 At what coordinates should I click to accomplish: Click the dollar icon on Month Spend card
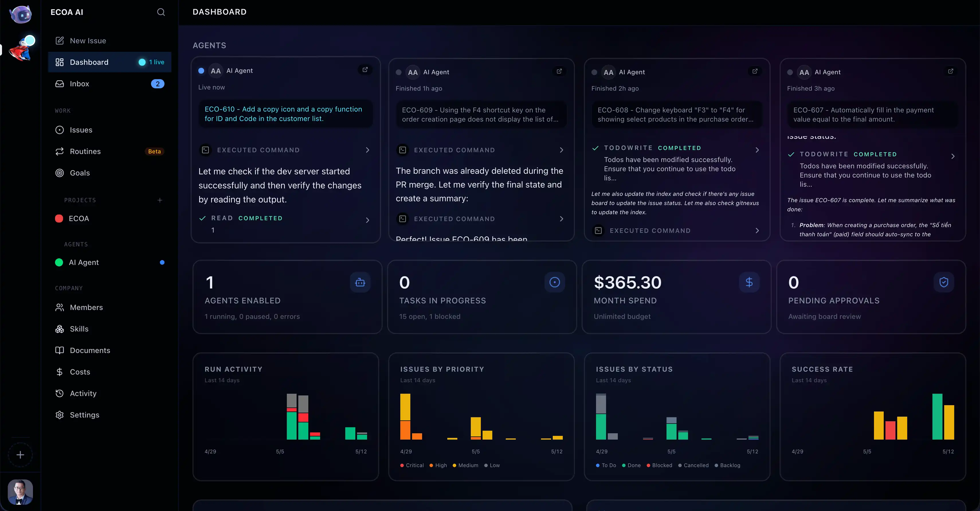coord(749,282)
